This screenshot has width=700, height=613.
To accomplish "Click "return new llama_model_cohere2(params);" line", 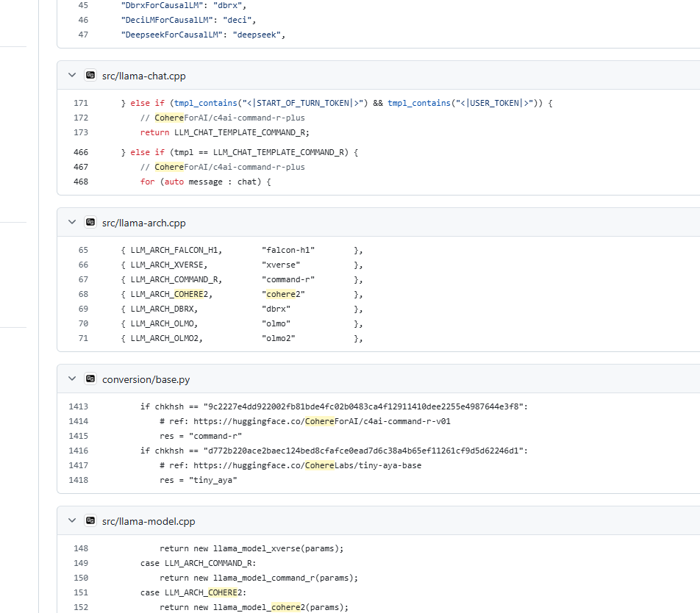I will (x=254, y=607).
